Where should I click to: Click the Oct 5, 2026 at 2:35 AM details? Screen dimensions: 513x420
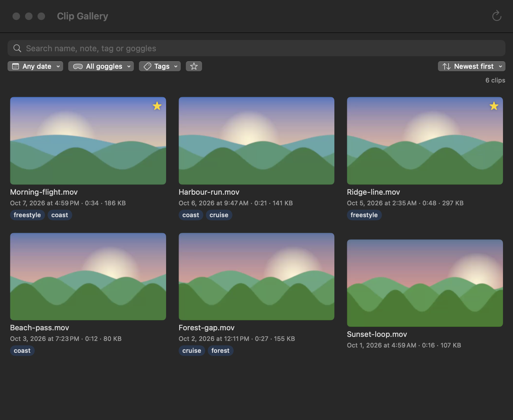(405, 203)
